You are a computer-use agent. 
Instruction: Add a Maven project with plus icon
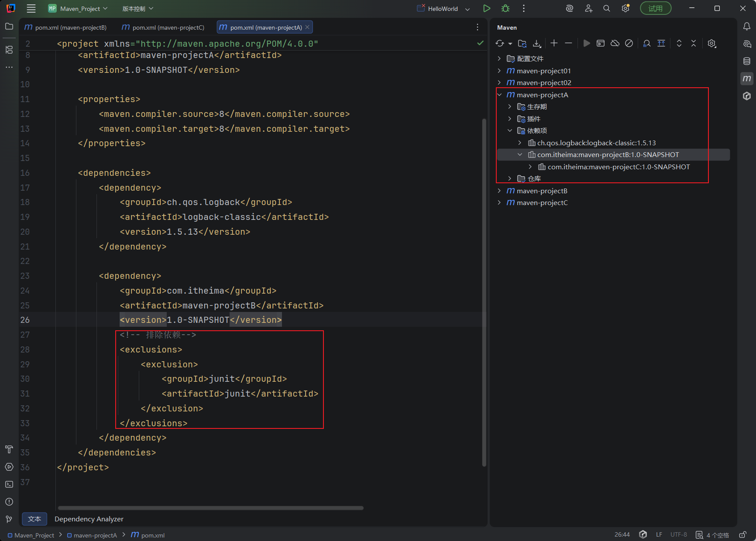tap(554, 43)
